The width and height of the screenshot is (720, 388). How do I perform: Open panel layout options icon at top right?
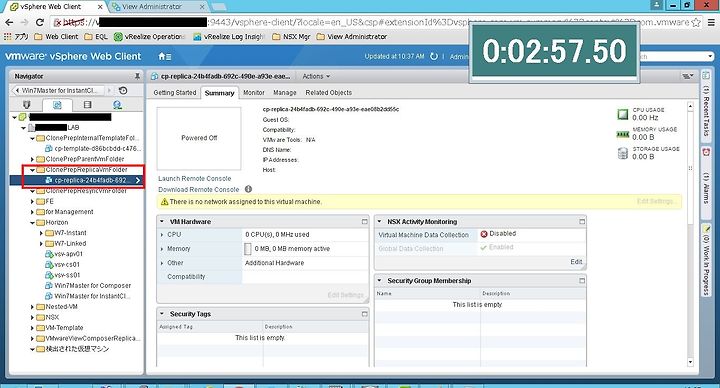click(x=687, y=76)
